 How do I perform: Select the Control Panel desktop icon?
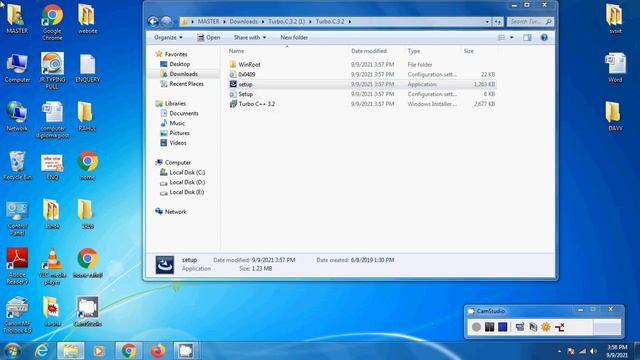17,218
